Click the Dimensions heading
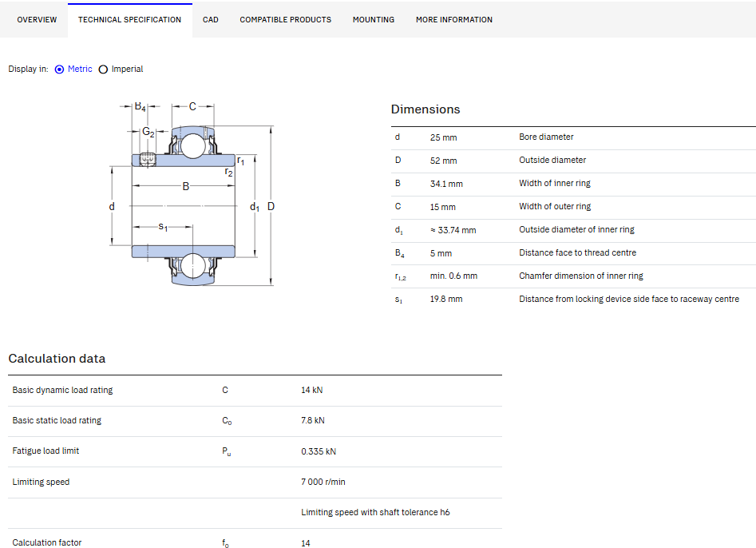 pos(425,109)
